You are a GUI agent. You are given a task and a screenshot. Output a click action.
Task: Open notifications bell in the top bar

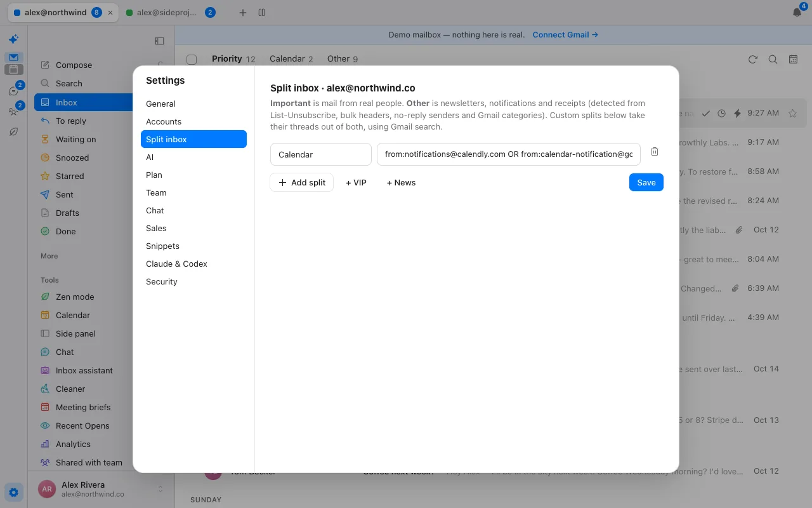797,12
